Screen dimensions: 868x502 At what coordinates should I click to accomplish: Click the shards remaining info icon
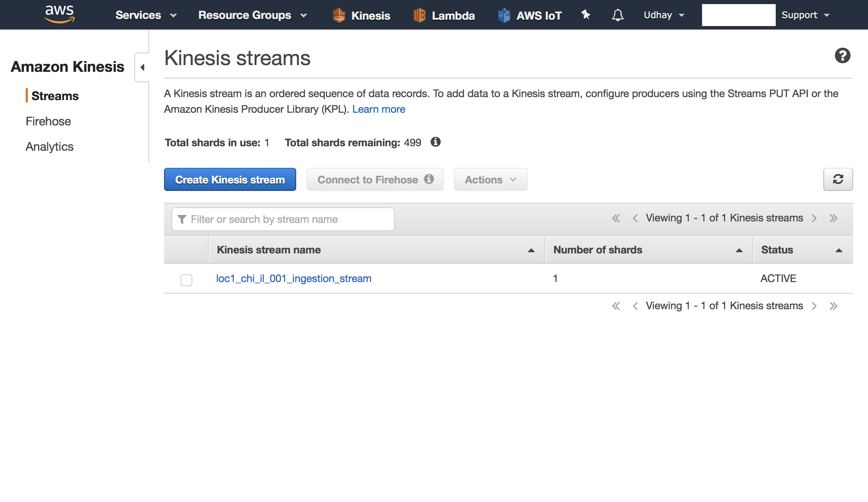tap(435, 142)
